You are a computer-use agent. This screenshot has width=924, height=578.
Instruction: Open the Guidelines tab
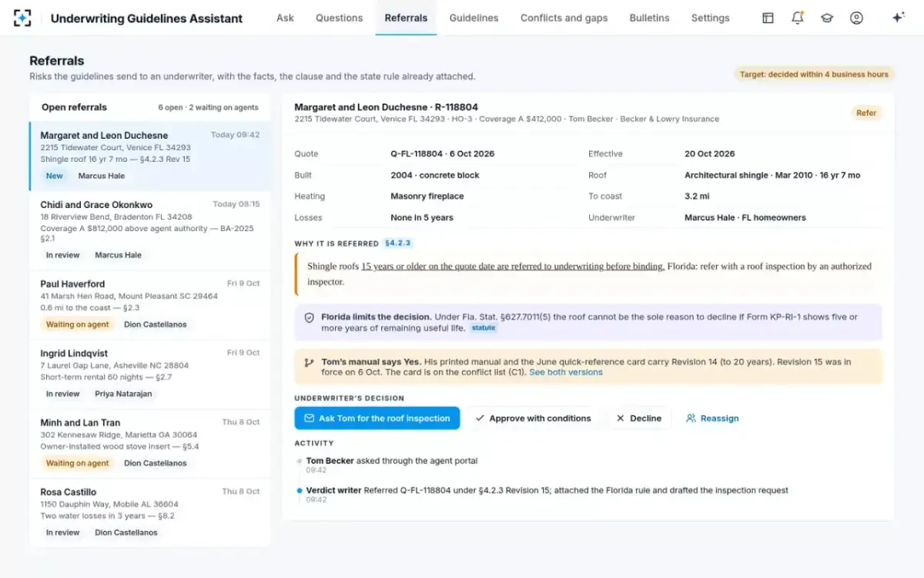click(474, 18)
